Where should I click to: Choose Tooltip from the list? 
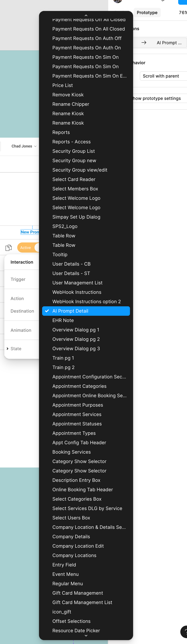(x=86, y=254)
